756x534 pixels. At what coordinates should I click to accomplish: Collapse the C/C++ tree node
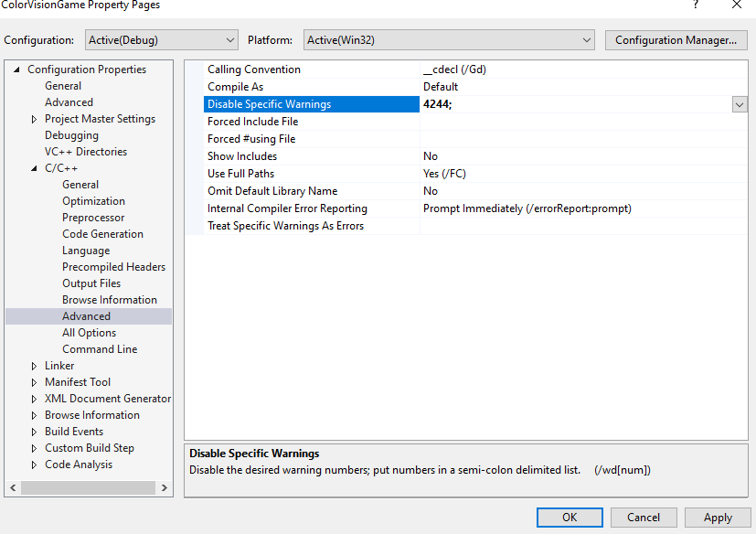[35, 168]
